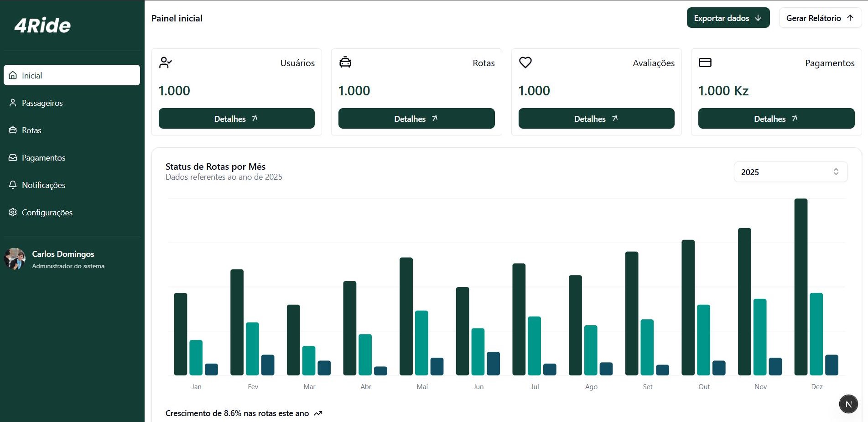Open Detalhes for Usuários
Image resolution: width=868 pixels, height=422 pixels.
coord(236,119)
